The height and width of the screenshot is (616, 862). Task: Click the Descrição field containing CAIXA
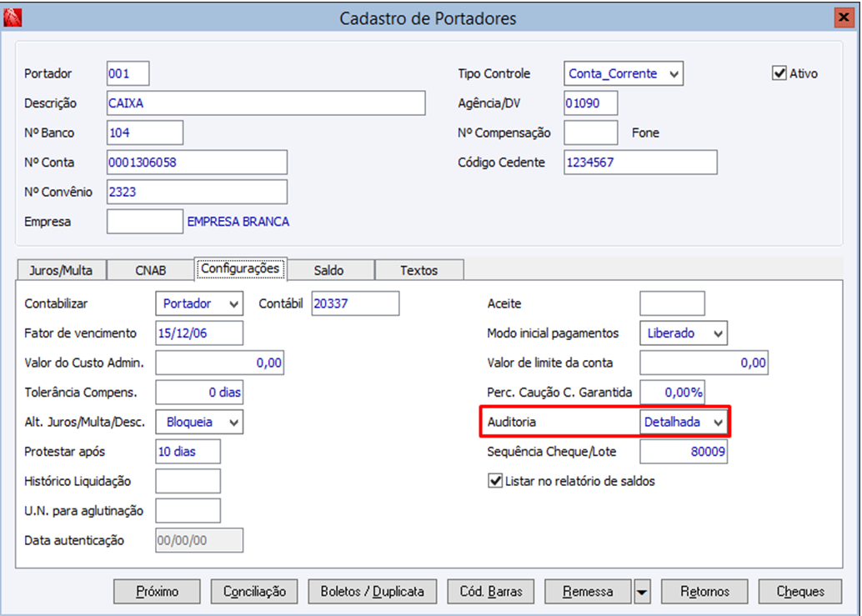266,103
